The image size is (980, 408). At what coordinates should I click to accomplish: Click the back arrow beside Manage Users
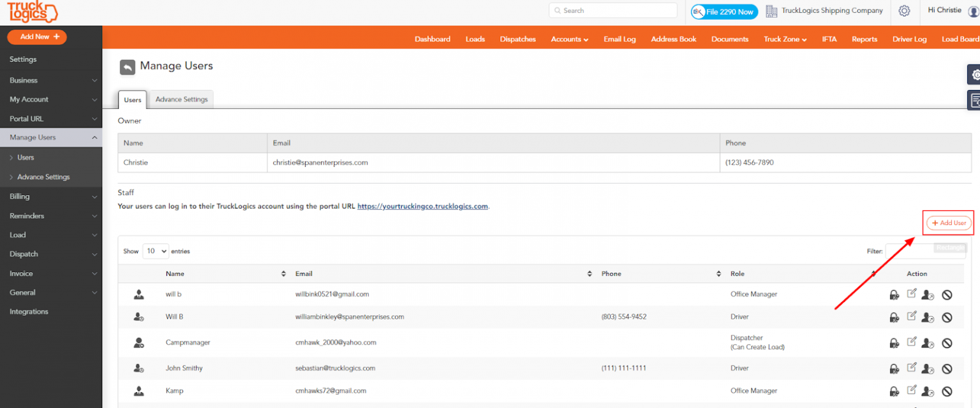127,66
